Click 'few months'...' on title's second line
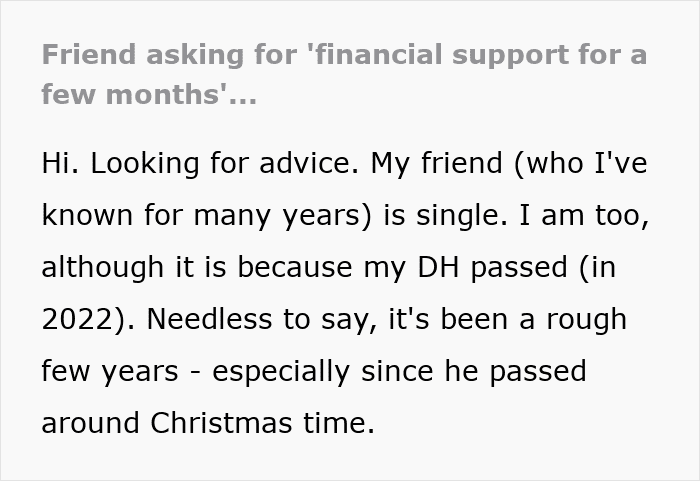Screen dimensions: 700x481 (x=149, y=95)
